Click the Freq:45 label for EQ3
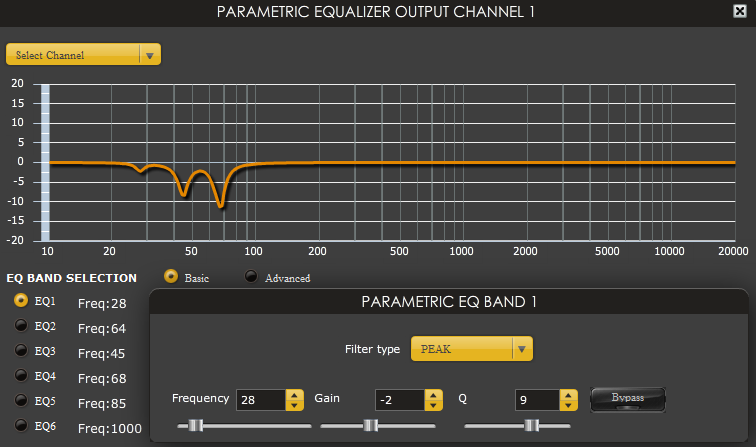756x447 pixels. (x=102, y=353)
